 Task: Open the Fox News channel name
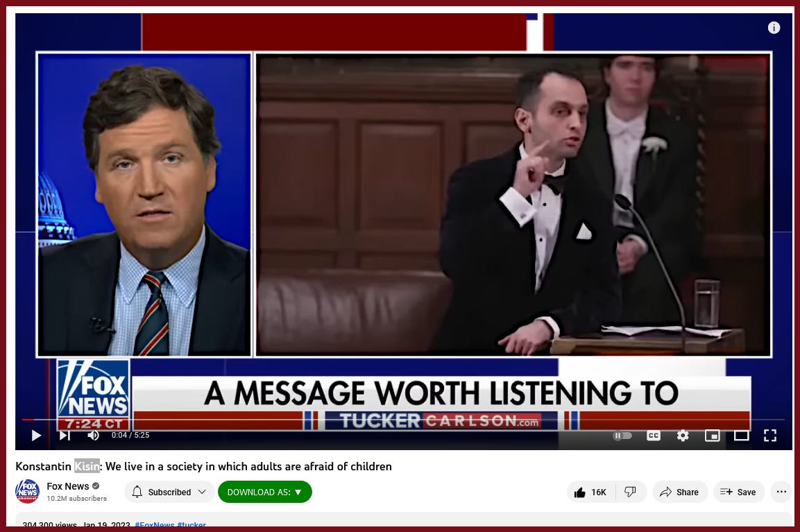coord(68,486)
